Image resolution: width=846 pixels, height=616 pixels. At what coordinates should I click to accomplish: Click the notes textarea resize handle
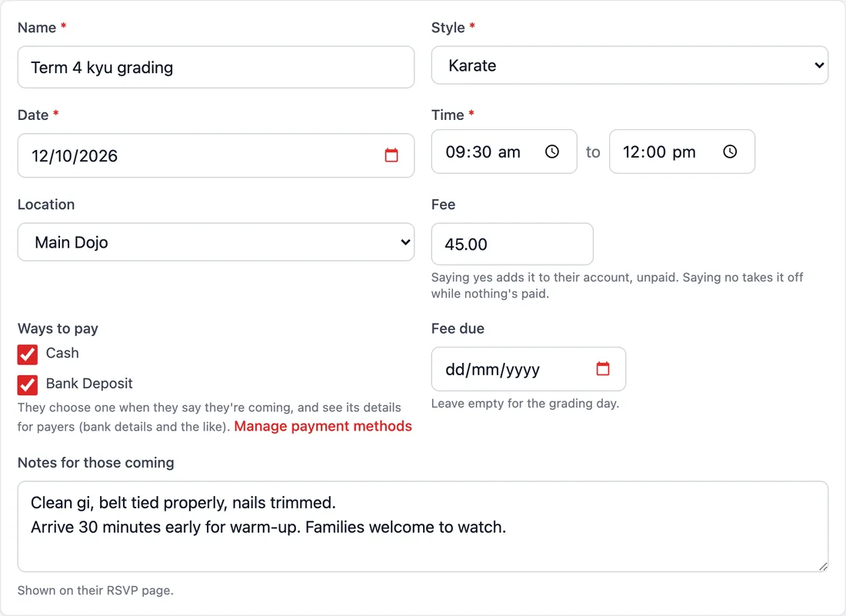tap(823, 566)
